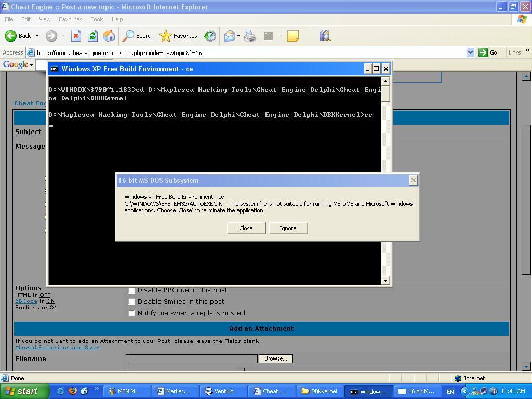Image resolution: width=532 pixels, height=399 pixels.
Task: Open the Back history dropdown arrow
Action: point(37,36)
